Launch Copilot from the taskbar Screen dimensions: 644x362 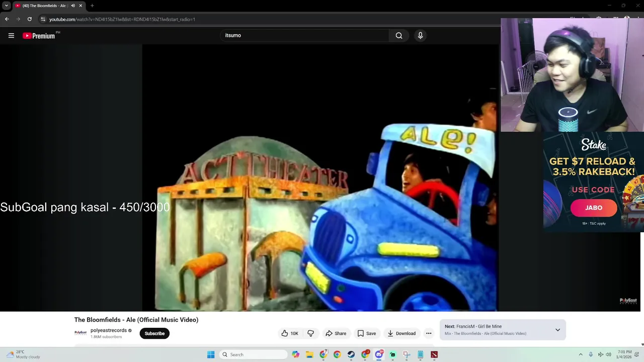point(296,354)
